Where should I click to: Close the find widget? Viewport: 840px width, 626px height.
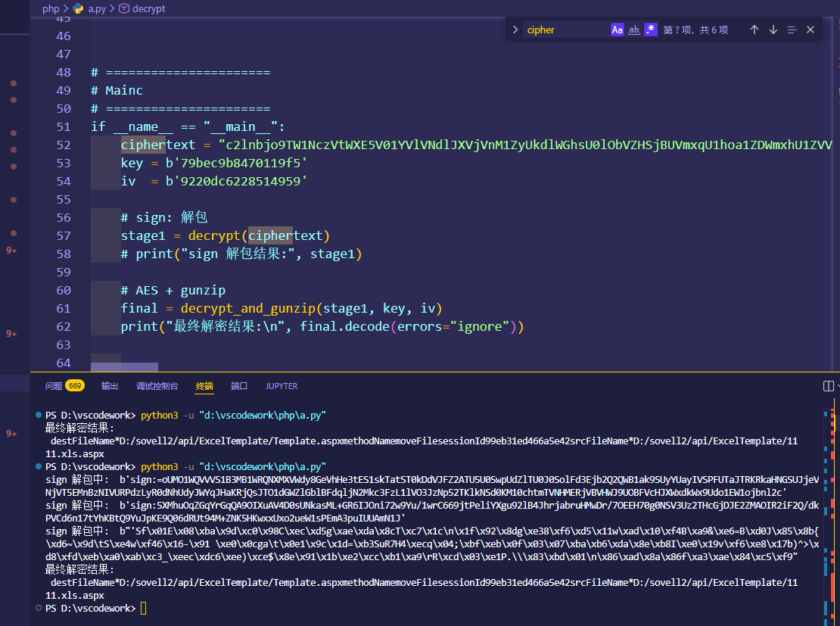click(x=810, y=30)
